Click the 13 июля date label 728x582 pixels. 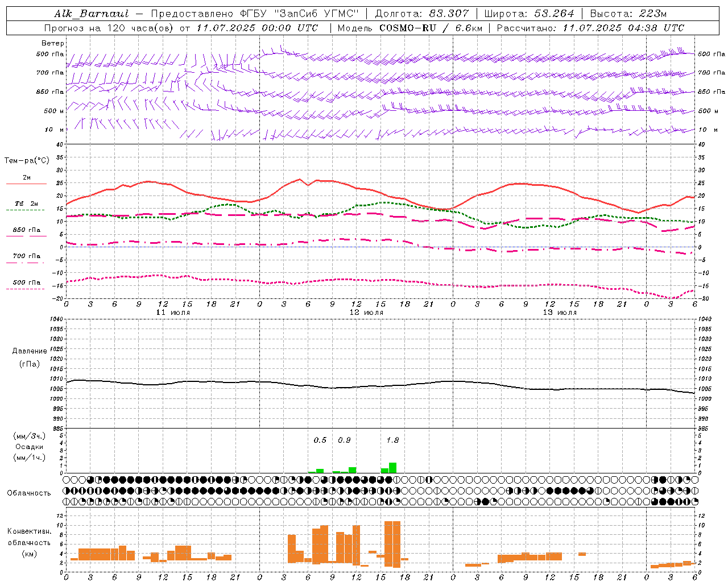(x=560, y=313)
